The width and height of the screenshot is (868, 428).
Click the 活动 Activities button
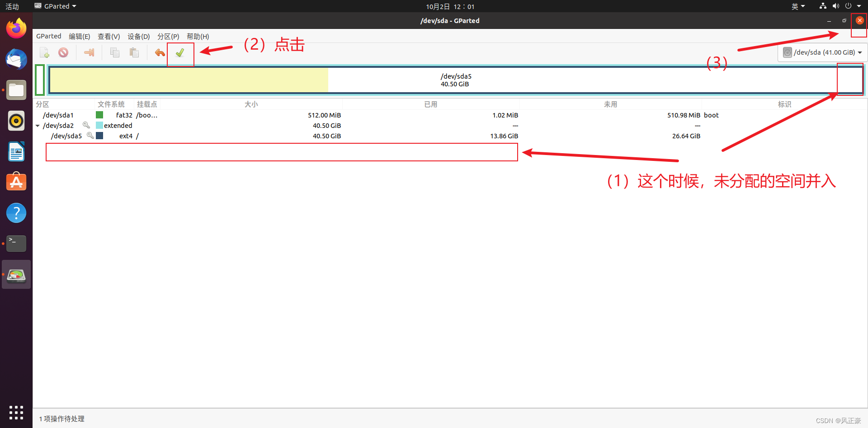12,6
